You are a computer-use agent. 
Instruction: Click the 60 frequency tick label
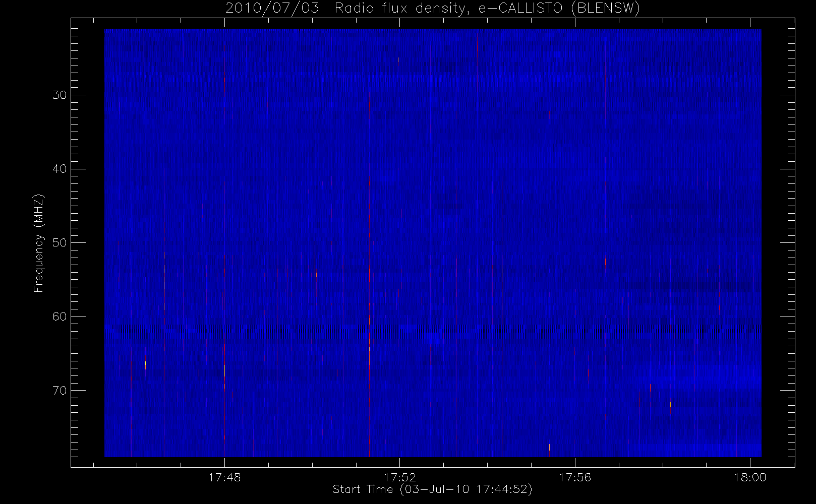60,317
